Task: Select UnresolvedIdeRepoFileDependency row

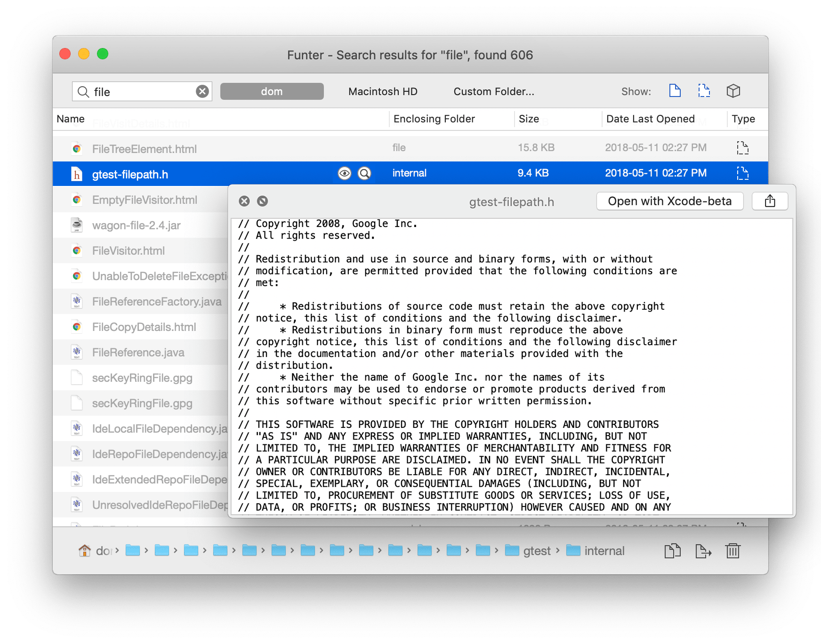Action: click(x=140, y=505)
